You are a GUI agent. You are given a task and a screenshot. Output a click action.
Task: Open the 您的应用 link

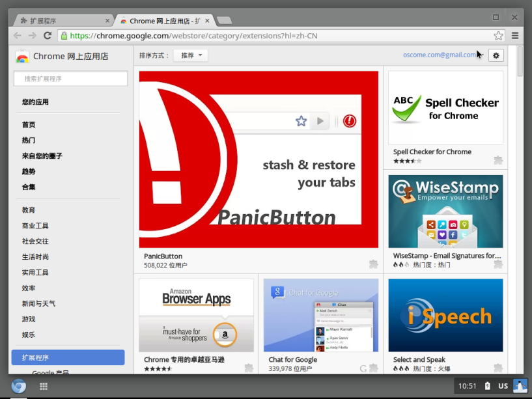pos(35,102)
